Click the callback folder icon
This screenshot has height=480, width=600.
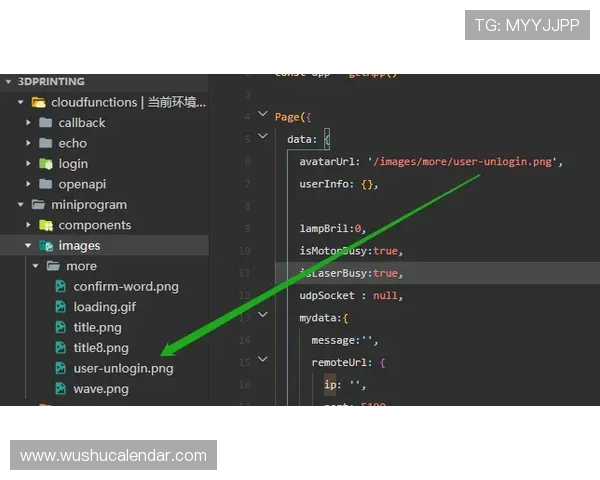pos(46,123)
